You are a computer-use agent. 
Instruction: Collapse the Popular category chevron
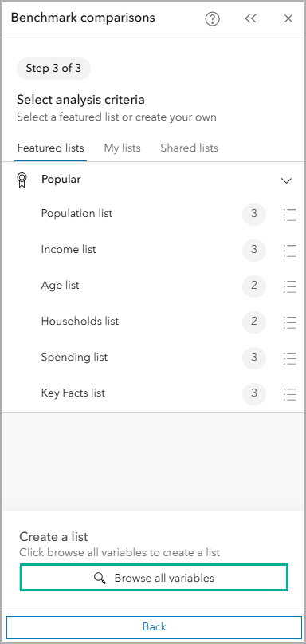pyautogui.click(x=287, y=180)
